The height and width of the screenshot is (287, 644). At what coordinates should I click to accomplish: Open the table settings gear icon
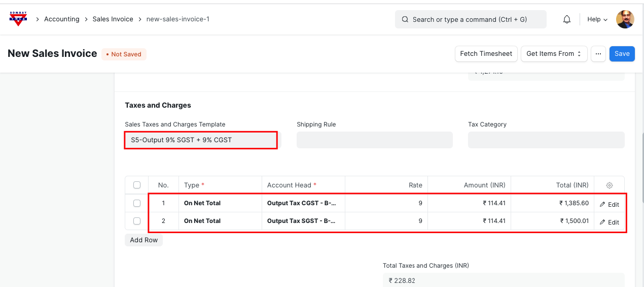point(610,185)
